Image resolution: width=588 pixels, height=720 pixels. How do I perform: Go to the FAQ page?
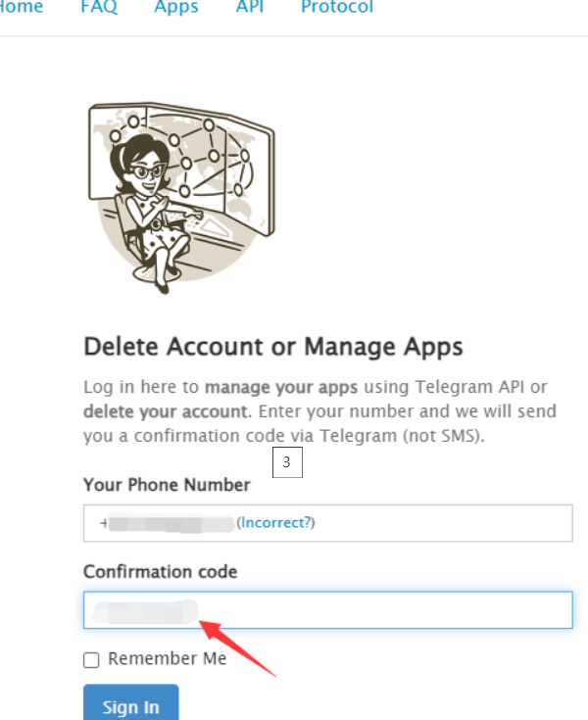click(x=98, y=8)
